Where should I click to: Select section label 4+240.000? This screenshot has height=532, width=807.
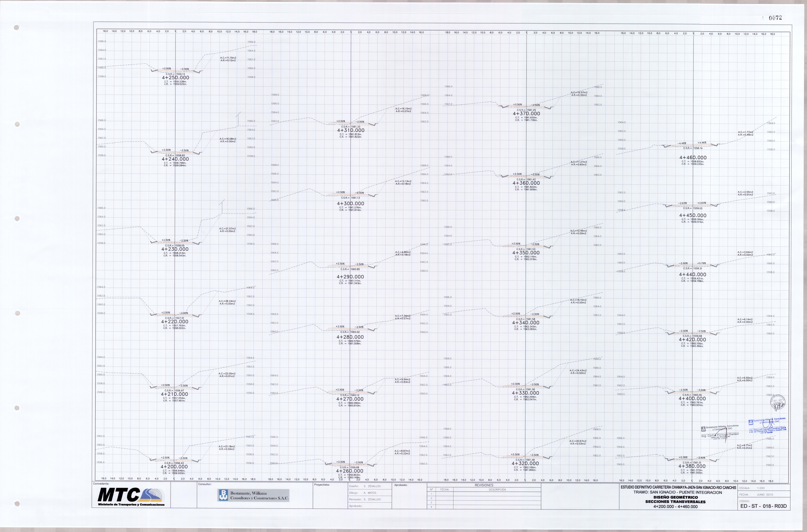pyautogui.click(x=175, y=159)
